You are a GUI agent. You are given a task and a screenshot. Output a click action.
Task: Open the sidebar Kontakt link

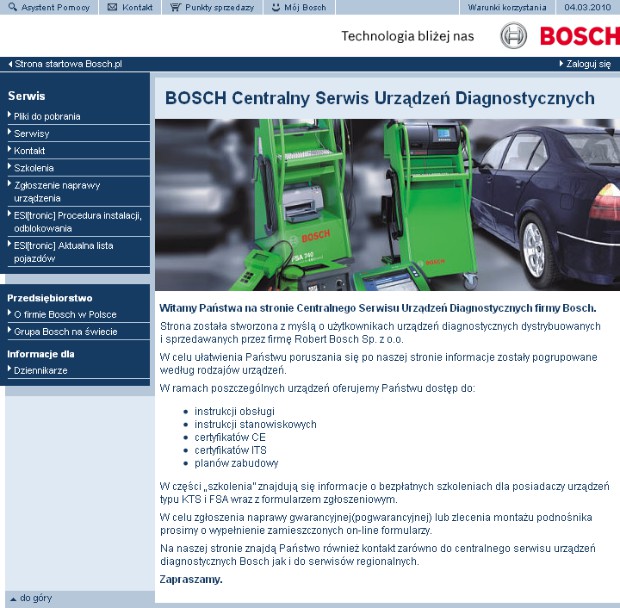[x=29, y=151]
